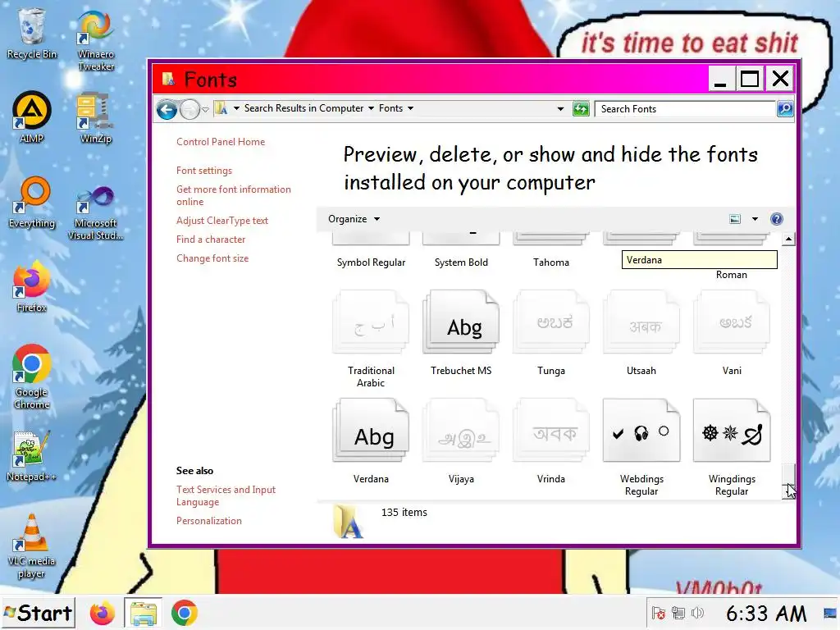Select the Verdana font thumbnail
840x630 pixels.
pyautogui.click(x=371, y=430)
